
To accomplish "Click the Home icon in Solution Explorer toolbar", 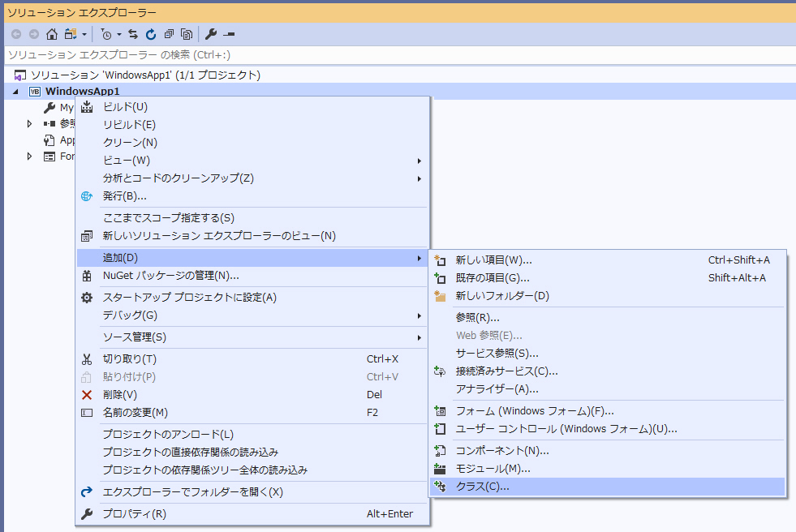I will (52, 34).
